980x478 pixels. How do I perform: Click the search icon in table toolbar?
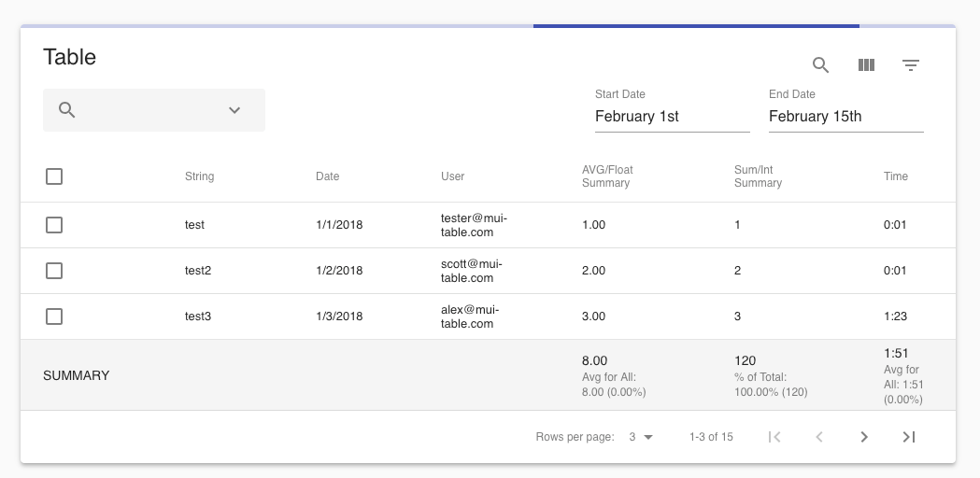pyautogui.click(x=820, y=65)
